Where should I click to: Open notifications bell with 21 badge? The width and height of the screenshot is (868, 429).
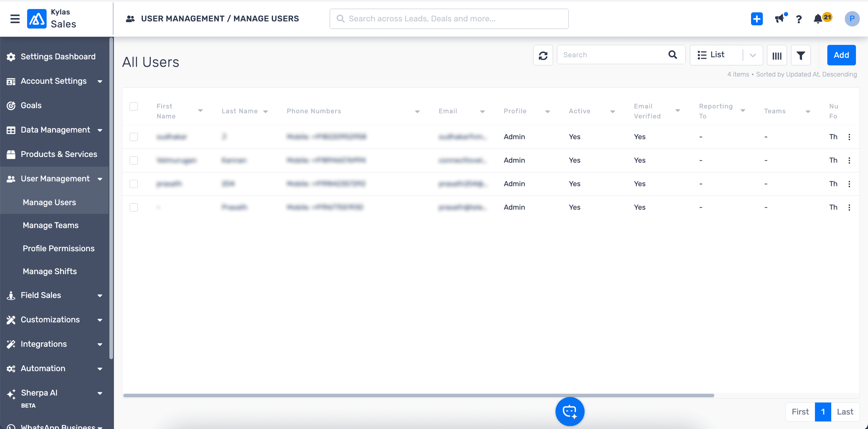[818, 18]
